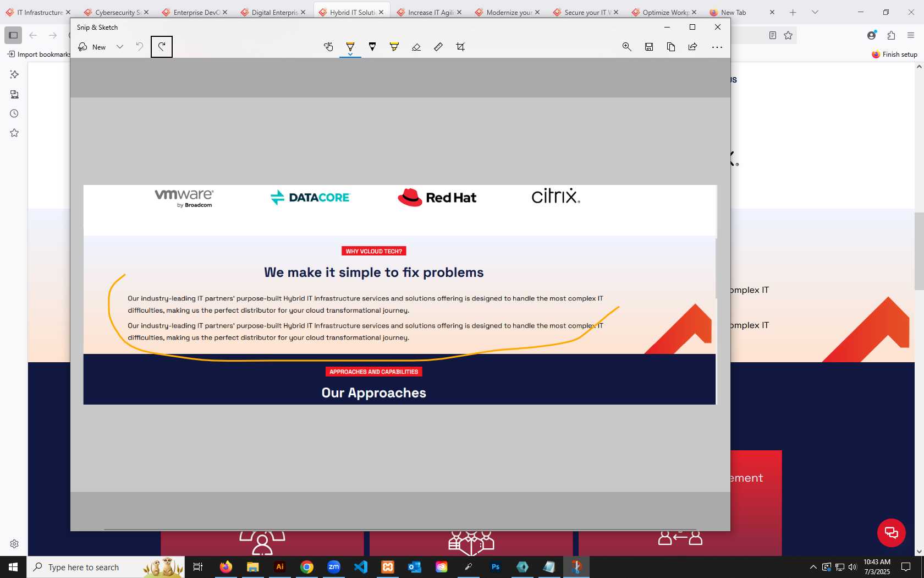
Task: Open synced tabs in Firefox sidebar
Action: pyautogui.click(x=14, y=94)
